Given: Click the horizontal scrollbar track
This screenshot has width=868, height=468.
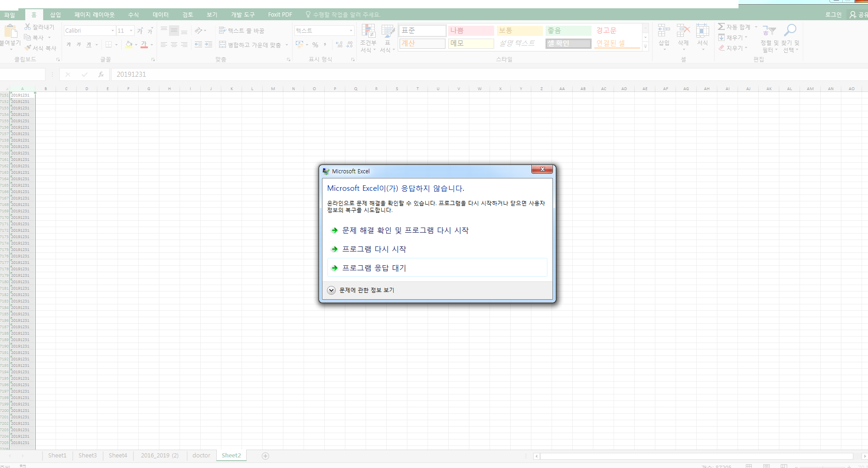Looking at the screenshot, I should (x=696, y=456).
